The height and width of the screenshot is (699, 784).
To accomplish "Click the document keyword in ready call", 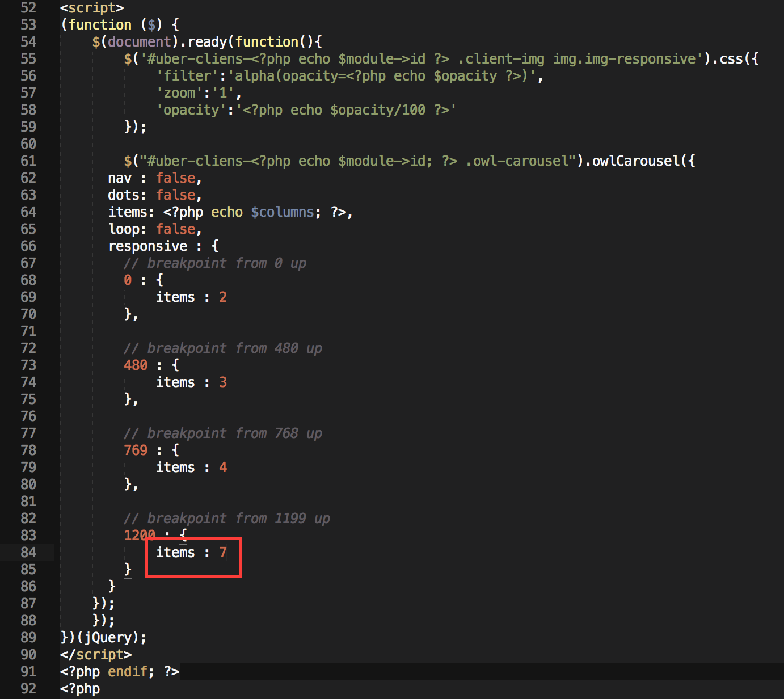I will (x=140, y=42).
